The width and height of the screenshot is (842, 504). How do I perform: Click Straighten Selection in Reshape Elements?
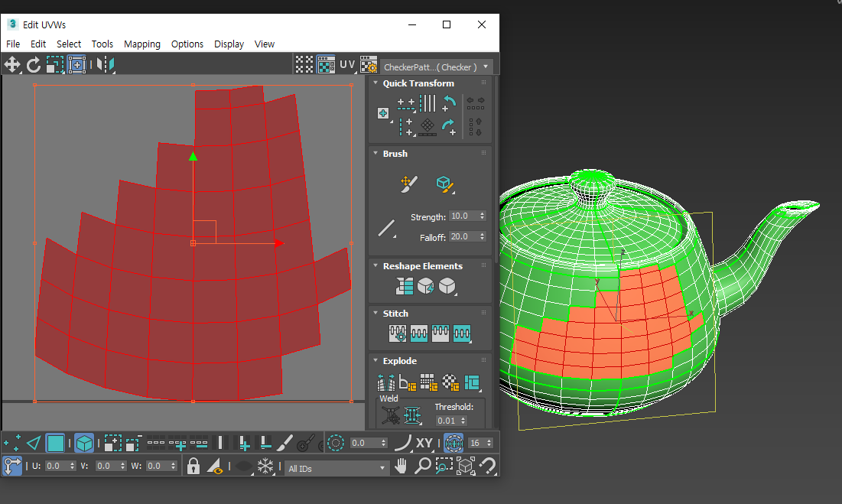(405, 286)
